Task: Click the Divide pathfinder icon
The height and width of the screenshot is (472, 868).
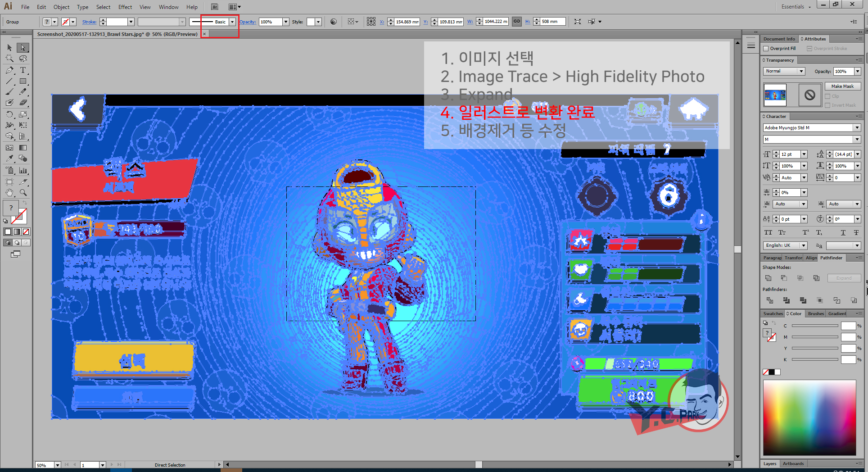Action: [x=769, y=300]
